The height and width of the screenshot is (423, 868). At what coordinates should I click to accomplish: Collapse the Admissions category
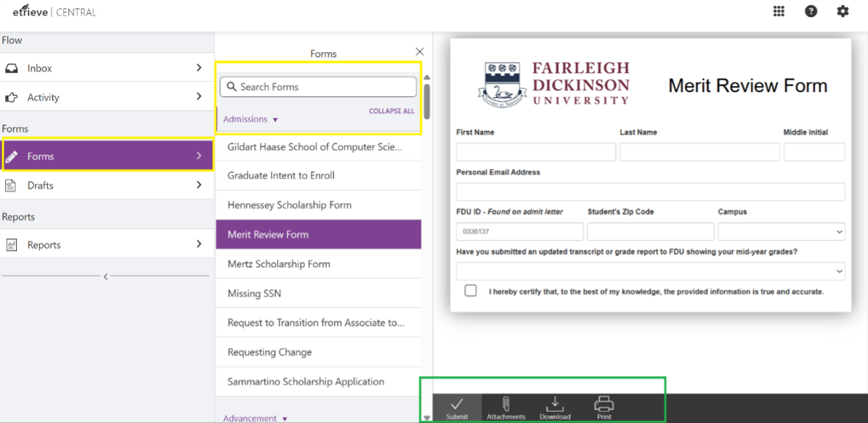tap(251, 119)
